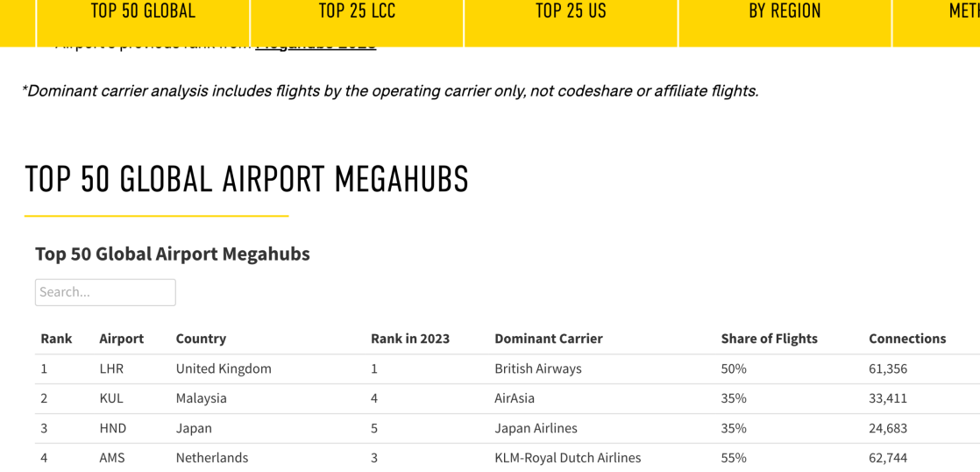Viewport: 980px width, 472px height.
Task: Sort by Rank in 2023 header
Action: click(x=410, y=339)
